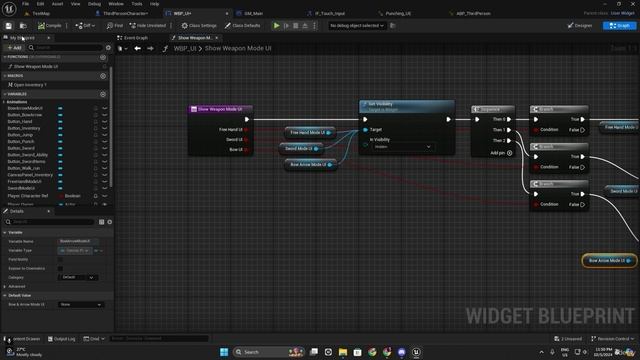Select the Show Weapon Mode UI function
640x360 pixels.
(36, 67)
